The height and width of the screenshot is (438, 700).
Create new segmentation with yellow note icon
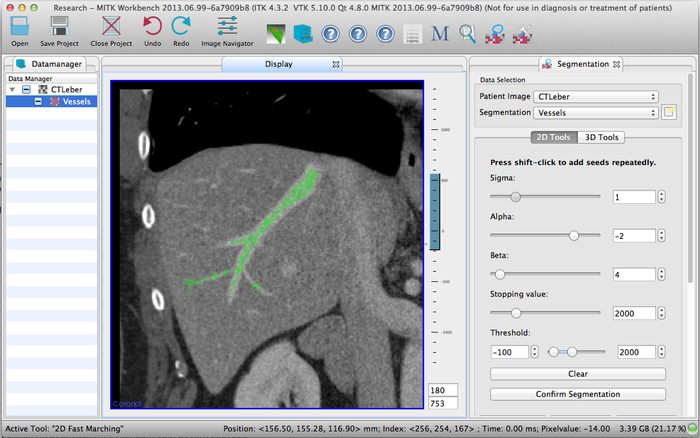(x=670, y=112)
